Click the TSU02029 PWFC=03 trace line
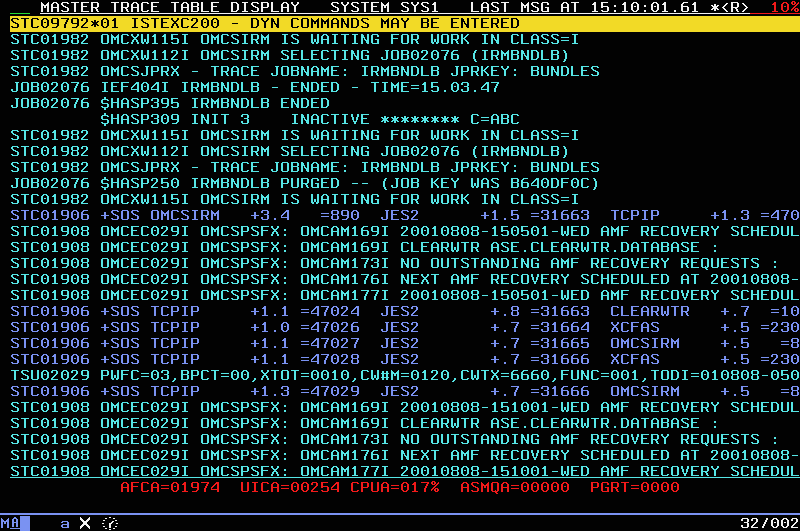Viewport: 800px width, 531px height. [x=400, y=375]
